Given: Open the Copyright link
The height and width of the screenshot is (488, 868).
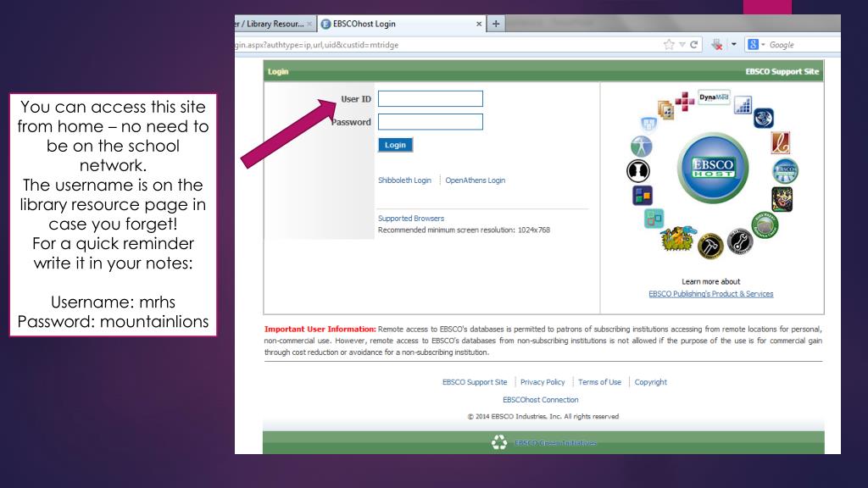Looking at the screenshot, I should coord(650,382).
